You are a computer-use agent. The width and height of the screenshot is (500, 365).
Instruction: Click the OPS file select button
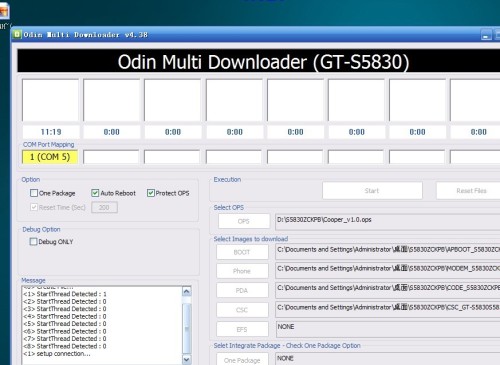pyautogui.click(x=244, y=221)
